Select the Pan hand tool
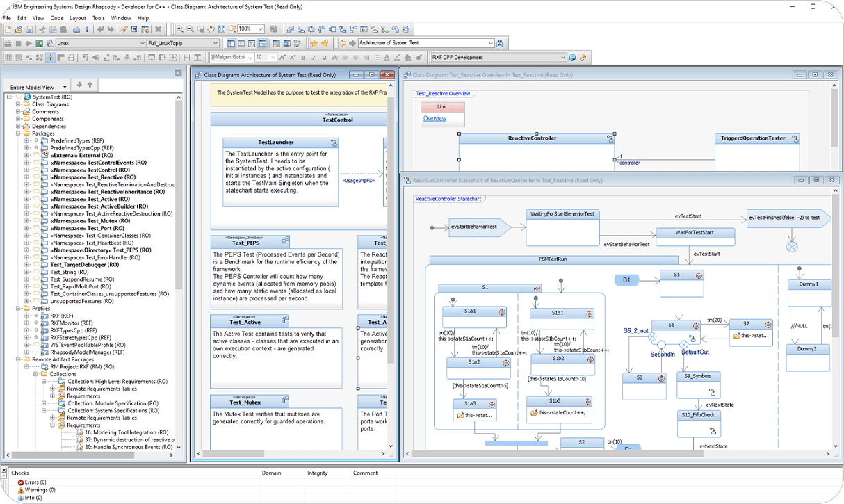Screen dimensions: 844x504 click(211, 29)
